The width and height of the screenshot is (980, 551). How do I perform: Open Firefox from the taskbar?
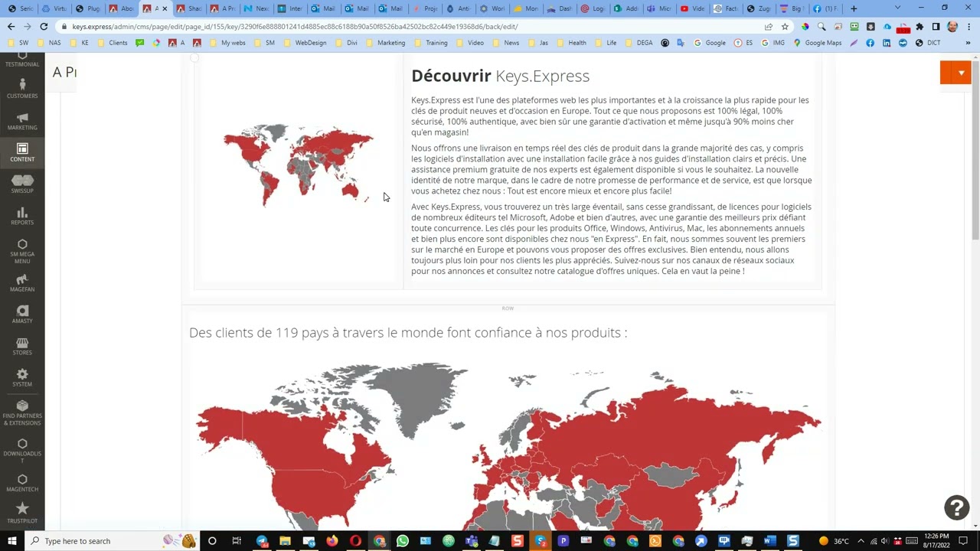click(332, 541)
